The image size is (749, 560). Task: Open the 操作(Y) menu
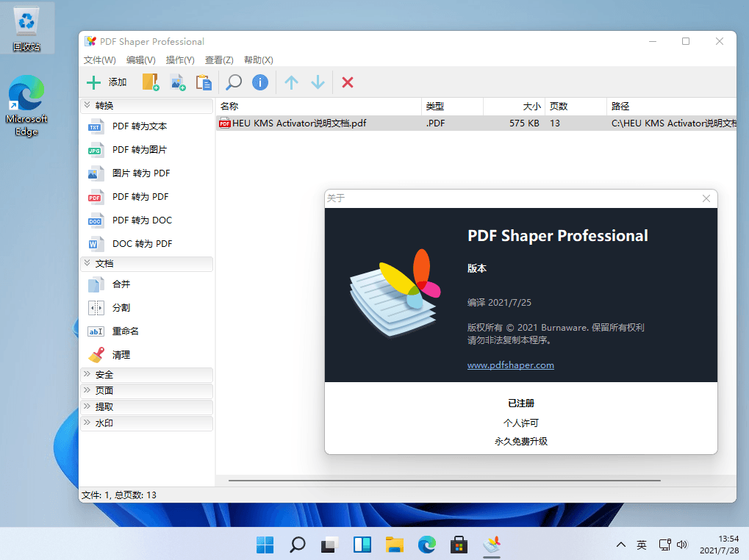point(180,60)
